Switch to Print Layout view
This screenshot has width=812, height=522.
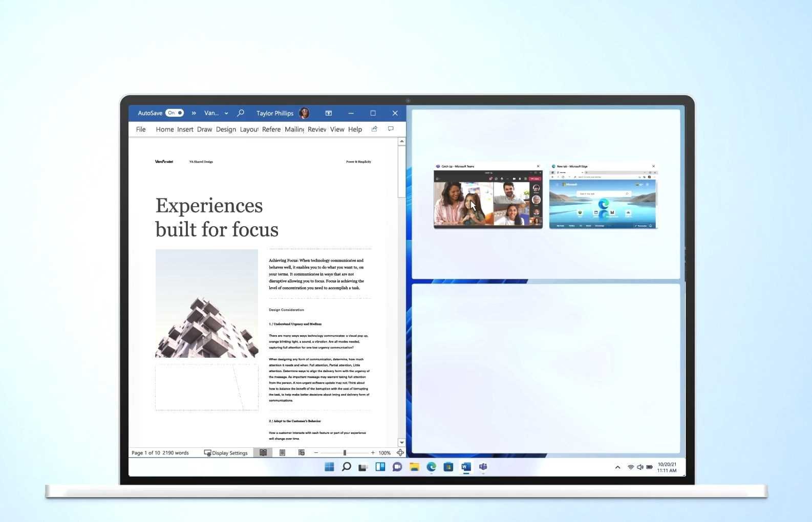click(282, 453)
